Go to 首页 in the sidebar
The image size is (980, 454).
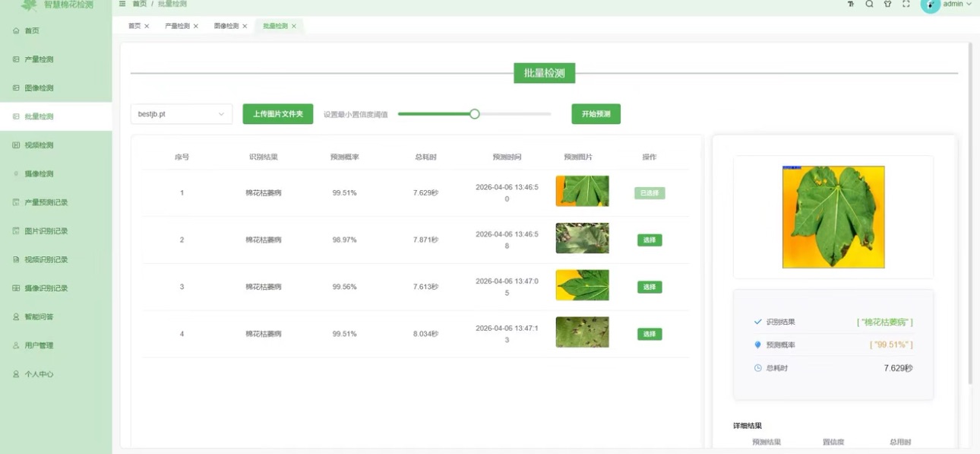pos(56,30)
